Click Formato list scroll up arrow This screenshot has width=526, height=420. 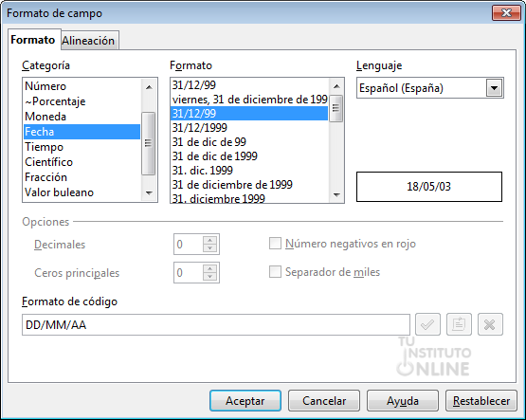pos(336,86)
